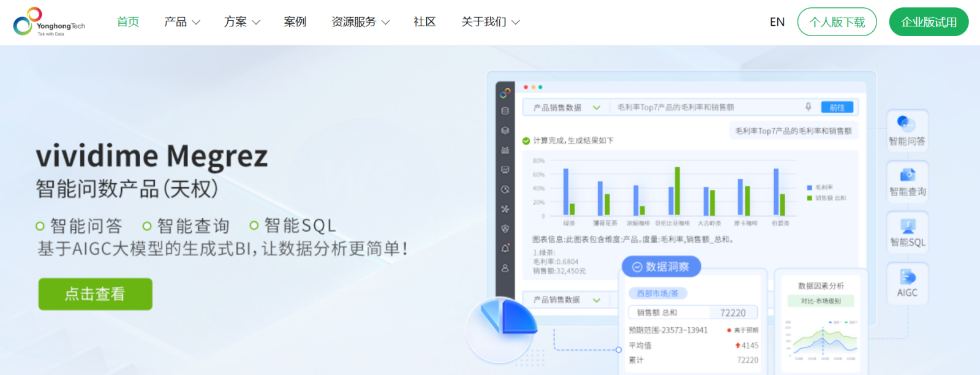The height and width of the screenshot is (375, 980).
Task: Expand the 资源服务 navigation dropdown
Action: pyautogui.click(x=360, y=22)
